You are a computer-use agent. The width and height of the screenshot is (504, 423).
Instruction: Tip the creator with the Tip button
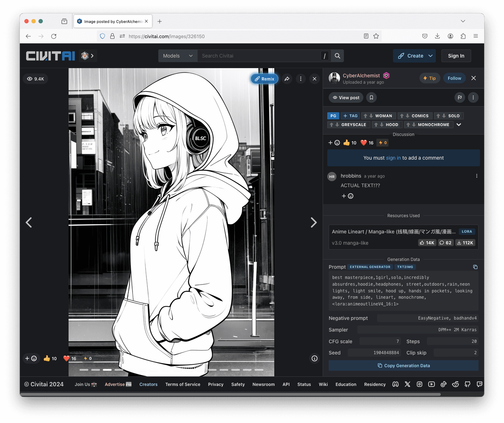click(429, 78)
